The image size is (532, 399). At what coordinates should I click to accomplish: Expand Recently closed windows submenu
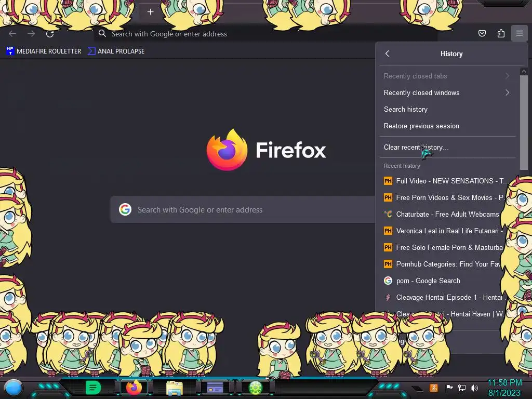click(x=447, y=92)
